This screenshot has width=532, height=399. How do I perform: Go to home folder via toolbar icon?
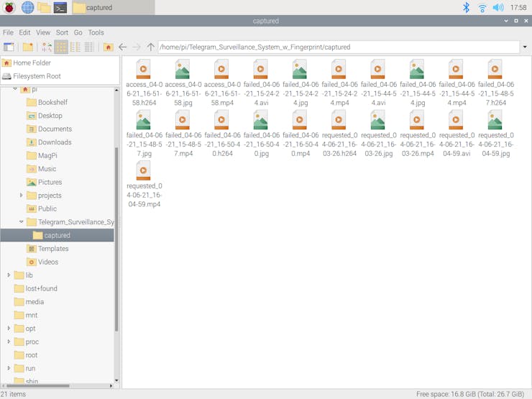108,47
